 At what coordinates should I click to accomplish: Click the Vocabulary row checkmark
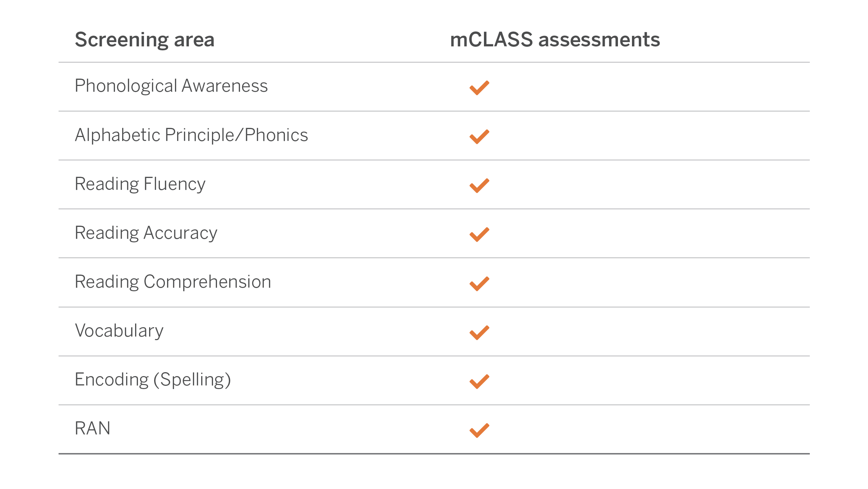479,333
